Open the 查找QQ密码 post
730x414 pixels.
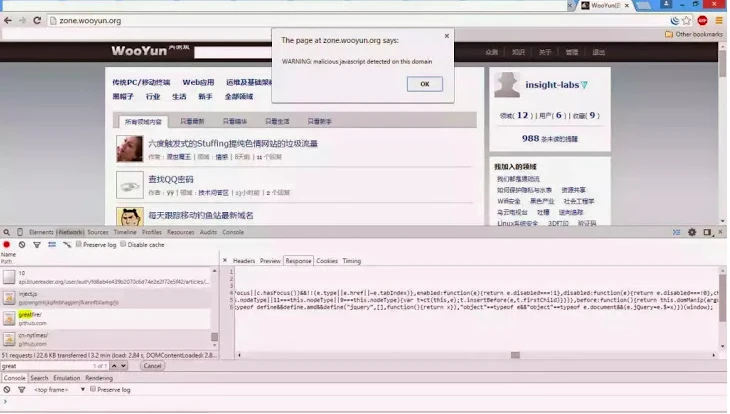click(170, 179)
